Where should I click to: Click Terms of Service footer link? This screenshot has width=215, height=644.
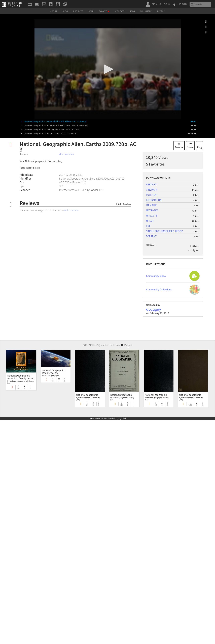(x=107, y=418)
